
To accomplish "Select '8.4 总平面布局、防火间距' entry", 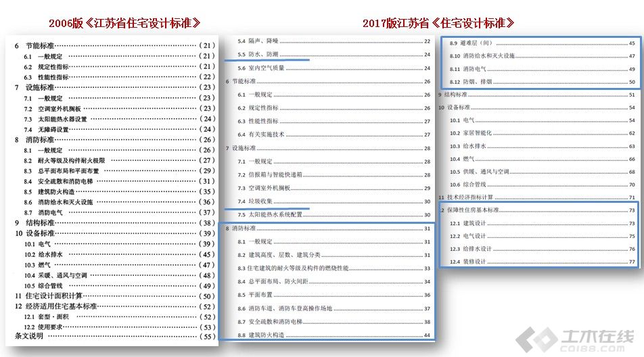I will (x=273, y=281).
